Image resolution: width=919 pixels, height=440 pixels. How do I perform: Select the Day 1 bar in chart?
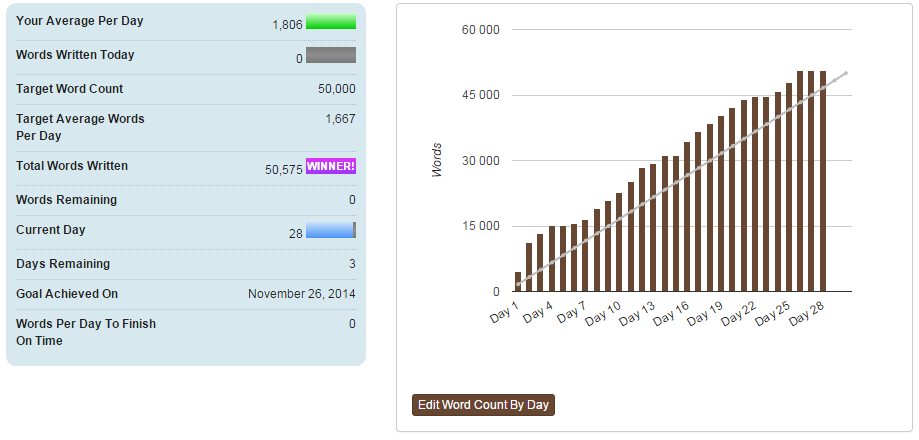pos(518,282)
